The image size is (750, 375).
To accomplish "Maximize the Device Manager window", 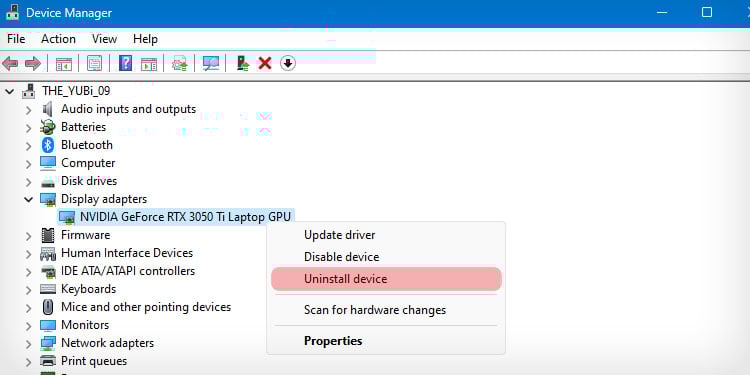I will coord(707,12).
